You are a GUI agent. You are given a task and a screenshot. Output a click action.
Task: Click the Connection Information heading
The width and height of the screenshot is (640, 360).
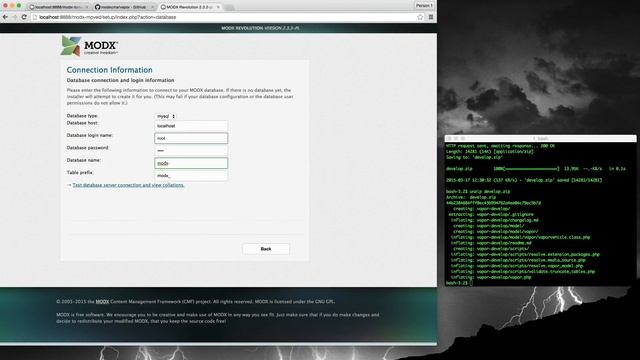tap(109, 70)
